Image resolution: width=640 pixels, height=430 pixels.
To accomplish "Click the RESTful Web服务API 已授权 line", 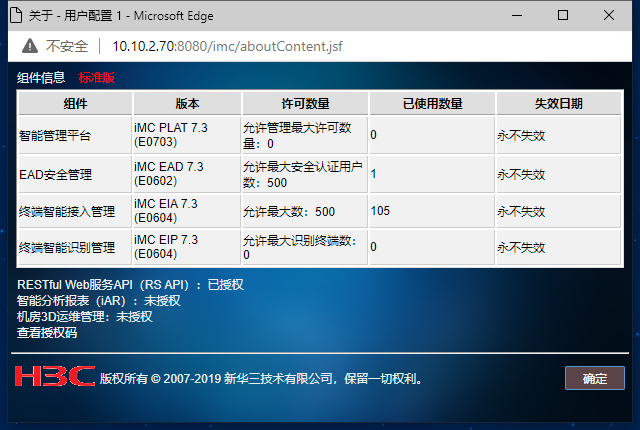I will [131, 285].
